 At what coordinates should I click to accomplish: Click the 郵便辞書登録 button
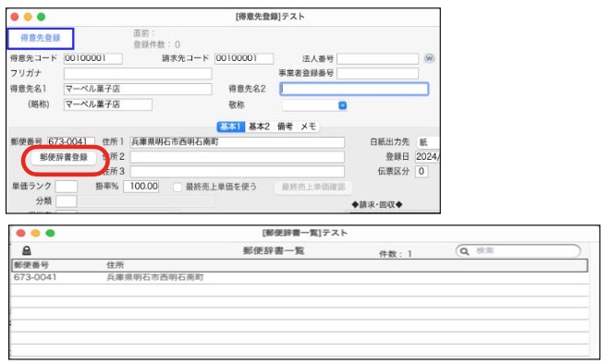click(64, 157)
